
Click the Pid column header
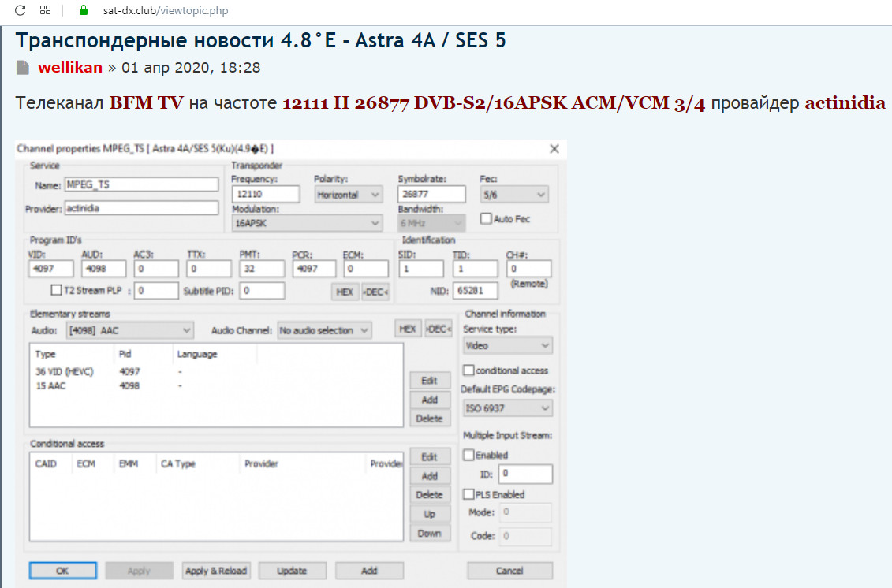click(144, 354)
